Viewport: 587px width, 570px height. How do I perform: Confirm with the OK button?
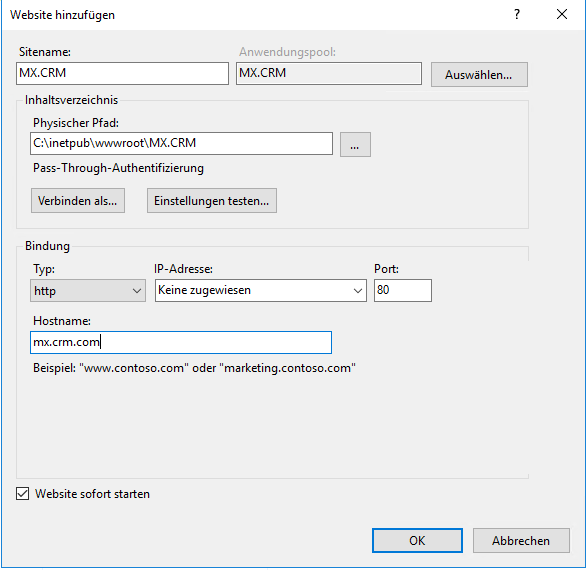point(417,540)
